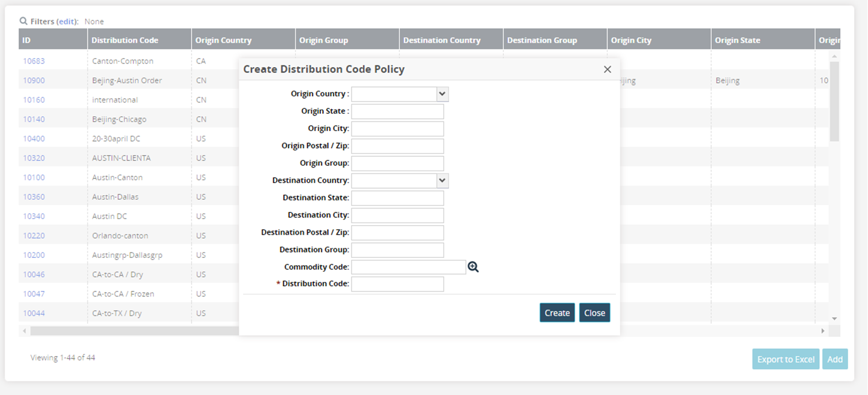The height and width of the screenshot is (395, 868).
Task: Close the Create Distribution Code Policy dialog
Action: (x=607, y=69)
